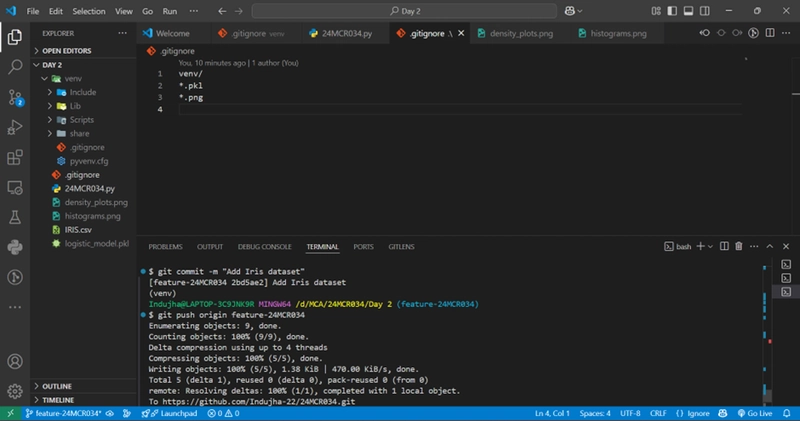The height and width of the screenshot is (421, 800).
Task: Toggle the secondary sidebar layout button
Action: tap(705, 11)
